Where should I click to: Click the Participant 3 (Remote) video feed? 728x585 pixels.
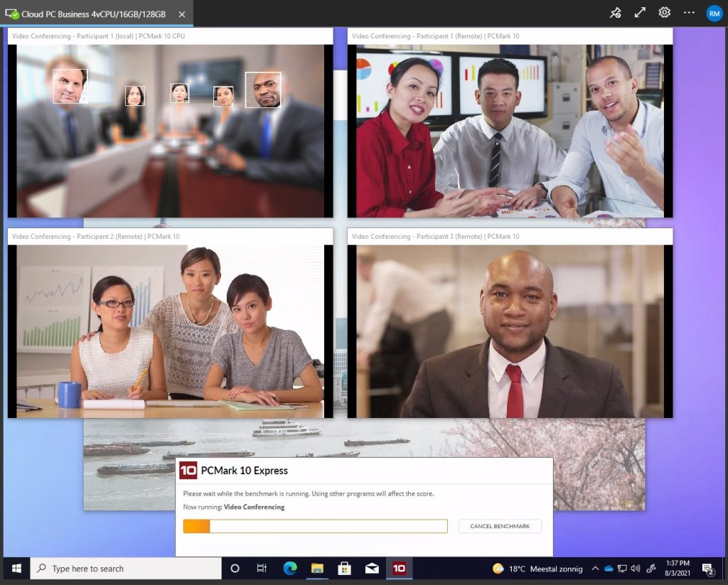point(510,331)
